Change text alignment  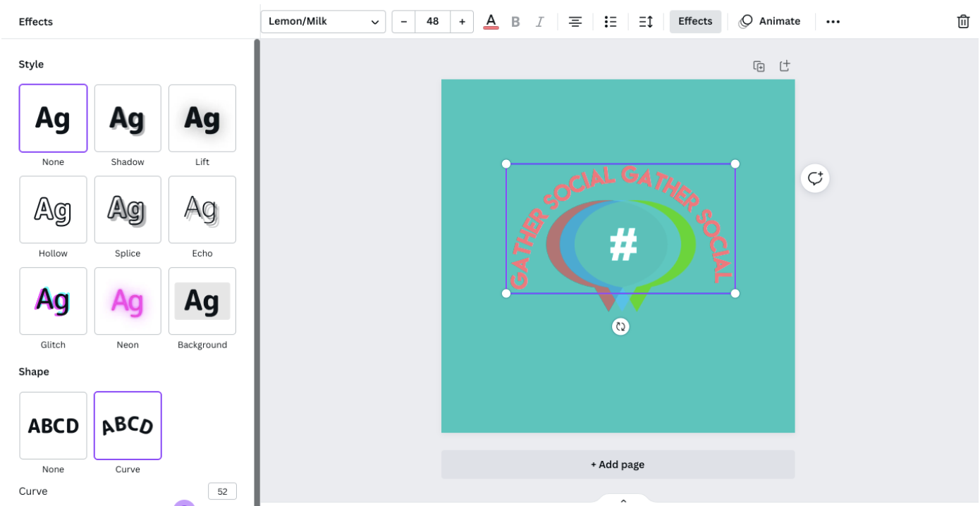tap(575, 22)
